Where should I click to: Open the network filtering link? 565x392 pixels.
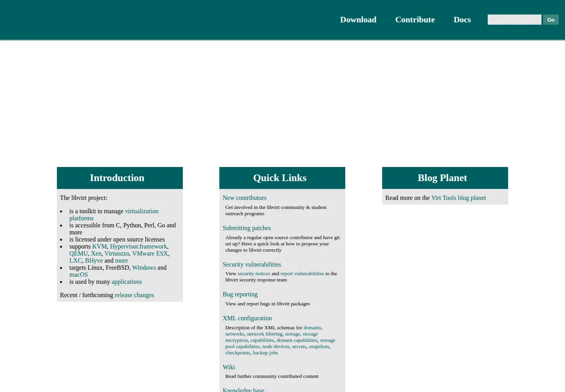pyautogui.click(x=265, y=334)
